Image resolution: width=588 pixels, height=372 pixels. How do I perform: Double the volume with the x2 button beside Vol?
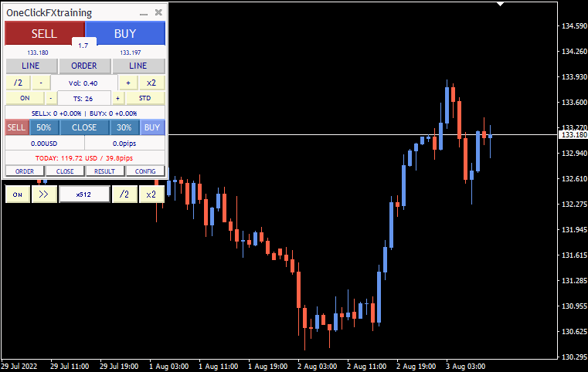click(151, 83)
